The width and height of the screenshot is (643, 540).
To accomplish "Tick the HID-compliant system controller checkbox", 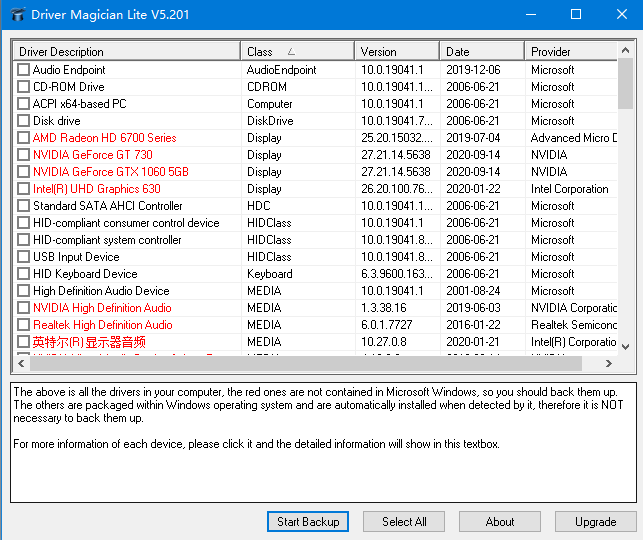I will (23, 240).
